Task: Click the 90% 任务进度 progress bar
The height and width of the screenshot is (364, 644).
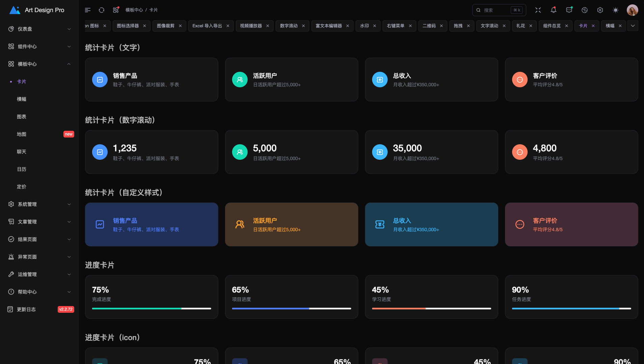Action: (571, 308)
